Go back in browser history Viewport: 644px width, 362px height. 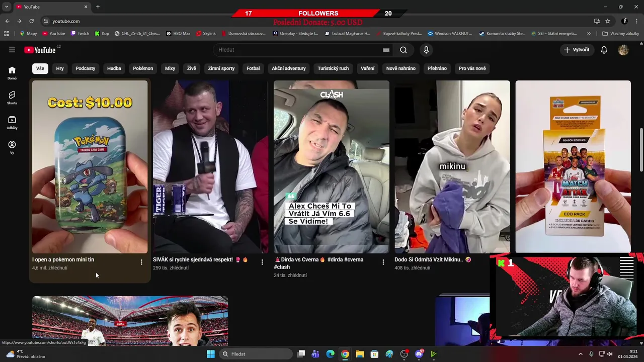coord(7,21)
